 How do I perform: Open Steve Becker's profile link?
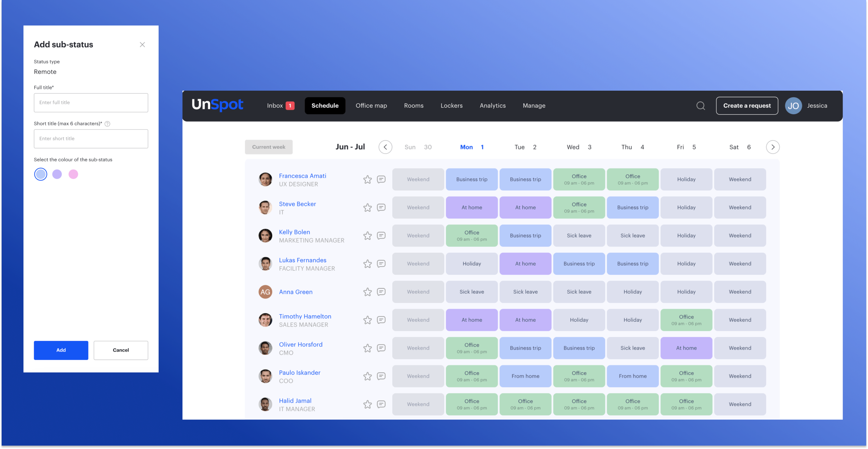tap(297, 204)
